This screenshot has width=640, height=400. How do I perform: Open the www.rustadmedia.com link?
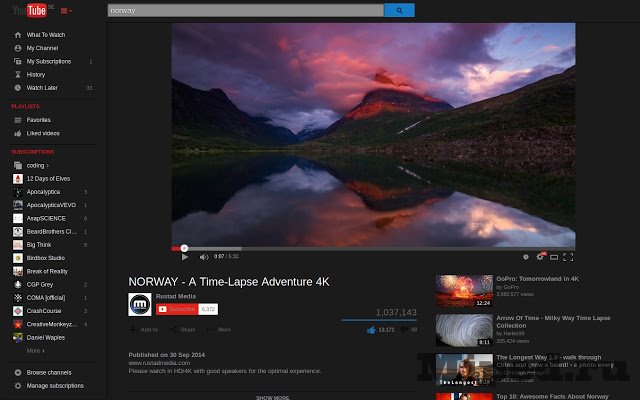click(x=156, y=363)
